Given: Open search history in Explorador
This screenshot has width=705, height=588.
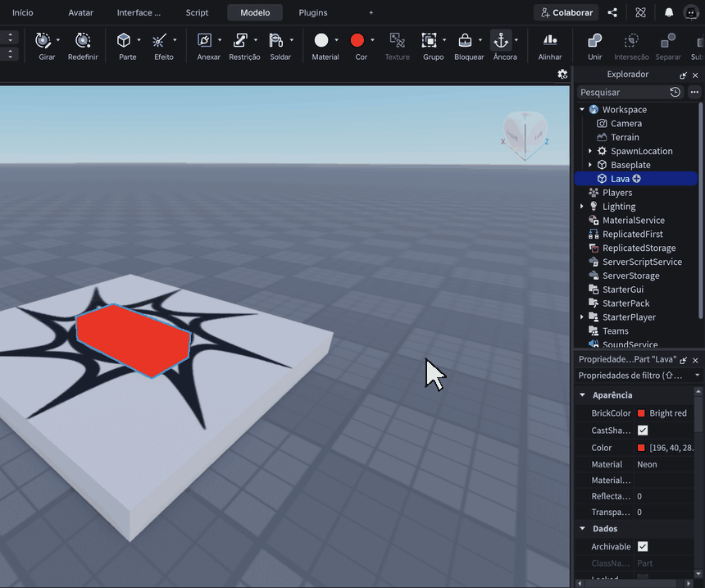Looking at the screenshot, I should pos(675,92).
